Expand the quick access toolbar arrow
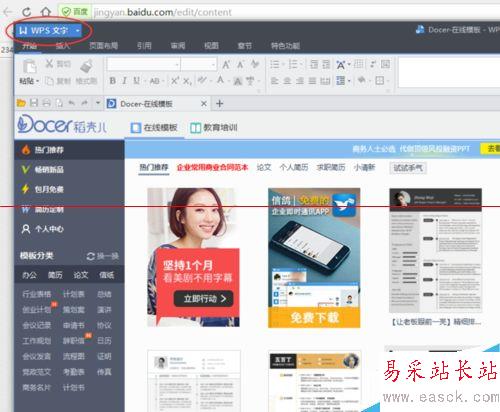This screenshot has height=412, width=500. (x=98, y=103)
